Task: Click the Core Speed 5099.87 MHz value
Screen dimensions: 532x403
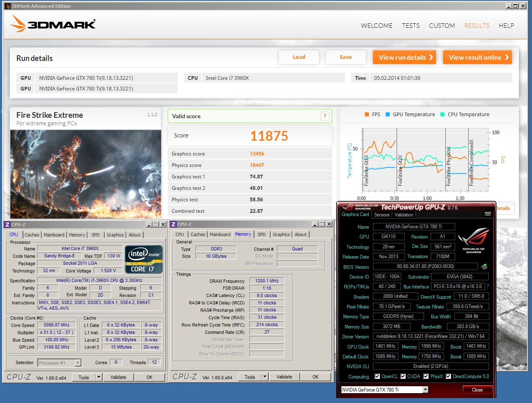Action: pyautogui.click(x=56, y=325)
